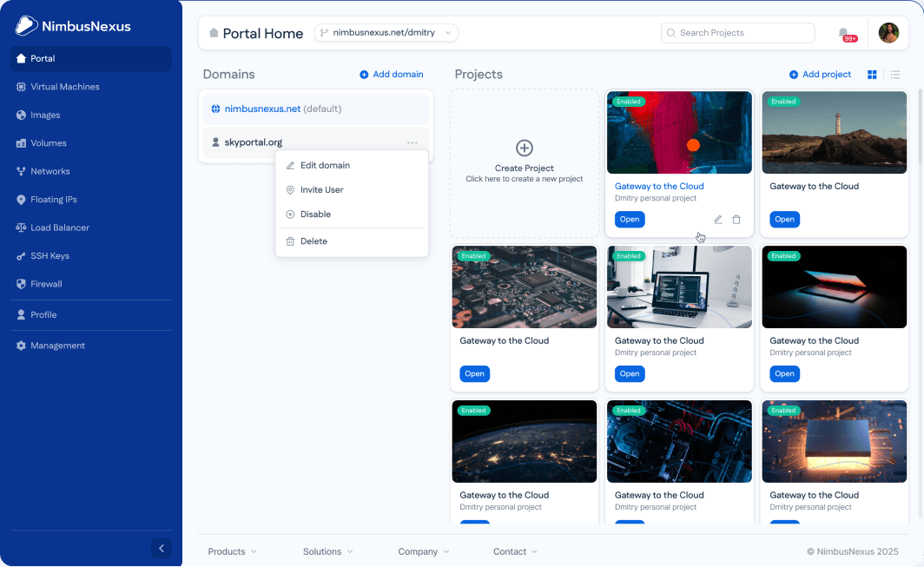Image resolution: width=924 pixels, height=567 pixels.
Task: Click the pencil edit icon on project card
Action: (718, 220)
